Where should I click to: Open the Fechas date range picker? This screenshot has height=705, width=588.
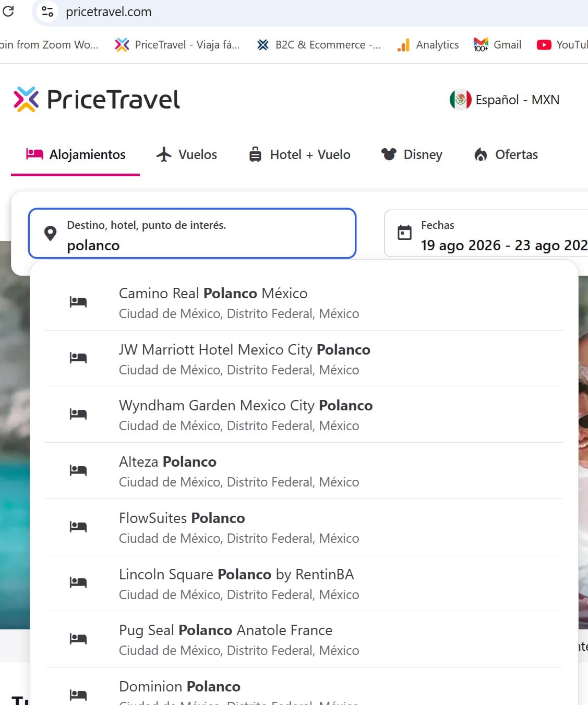[x=486, y=233]
